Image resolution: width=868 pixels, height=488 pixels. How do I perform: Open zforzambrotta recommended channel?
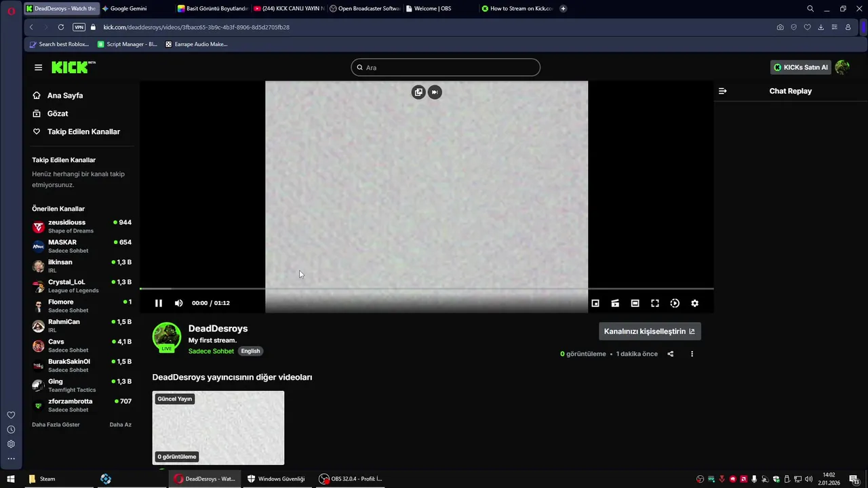[82, 405]
